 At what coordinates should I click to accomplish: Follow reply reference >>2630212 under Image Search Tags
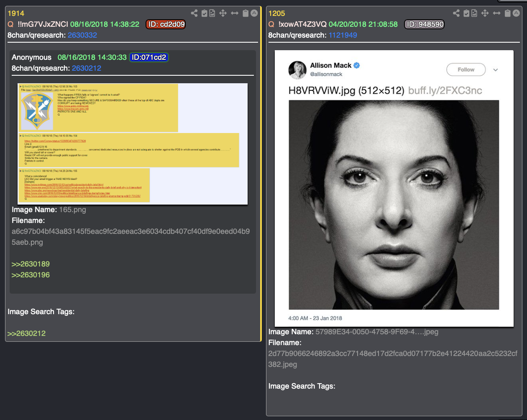[26, 333]
